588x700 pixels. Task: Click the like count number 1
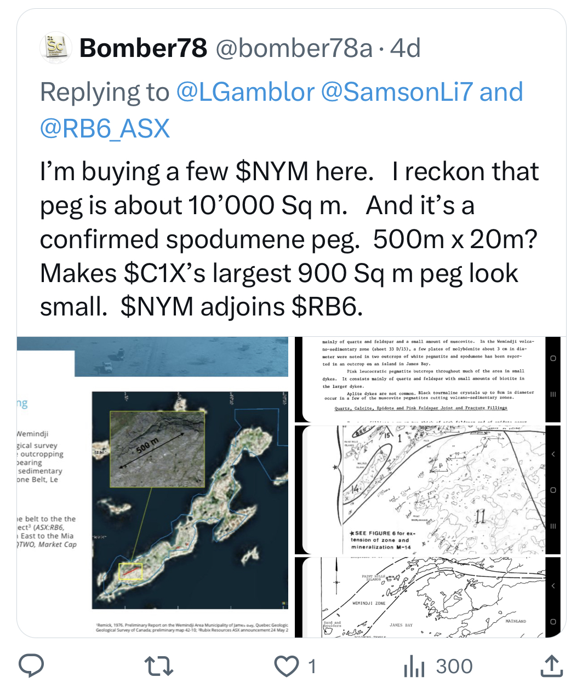(312, 667)
